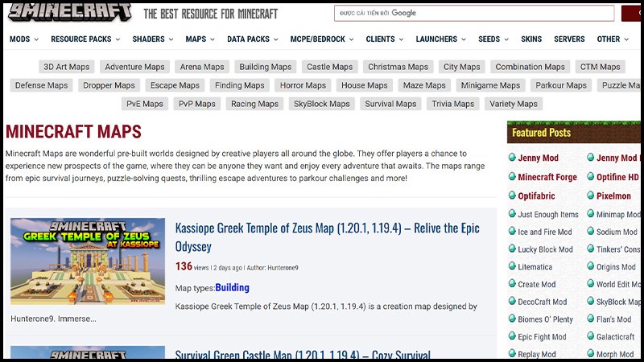Go to PvE Maps category
644x362 pixels.
(x=145, y=104)
